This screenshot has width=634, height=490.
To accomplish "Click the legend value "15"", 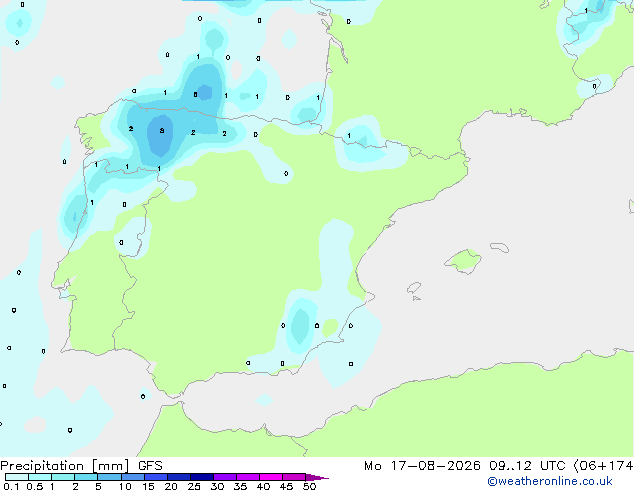I will pyautogui.click(x=148, y=486).
